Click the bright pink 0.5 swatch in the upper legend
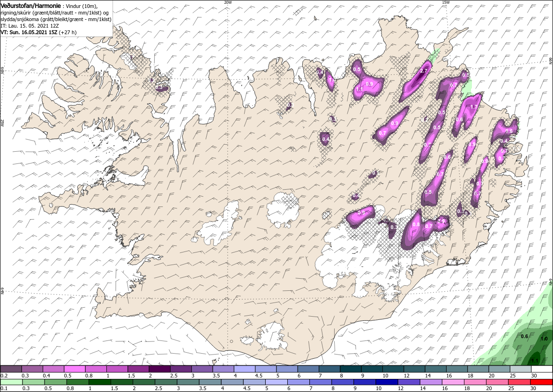Viewport: 553px width, 392px height. point(75,369)
